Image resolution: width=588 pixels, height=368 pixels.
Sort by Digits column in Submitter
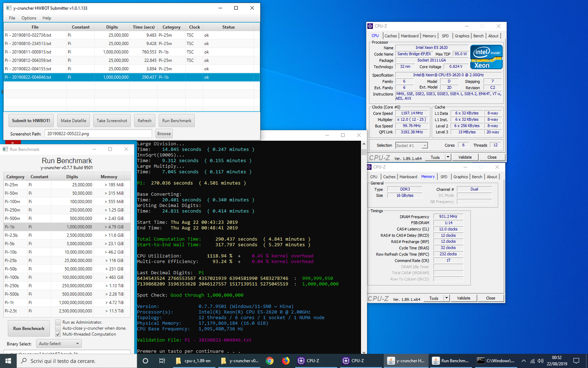coord(112,27)
